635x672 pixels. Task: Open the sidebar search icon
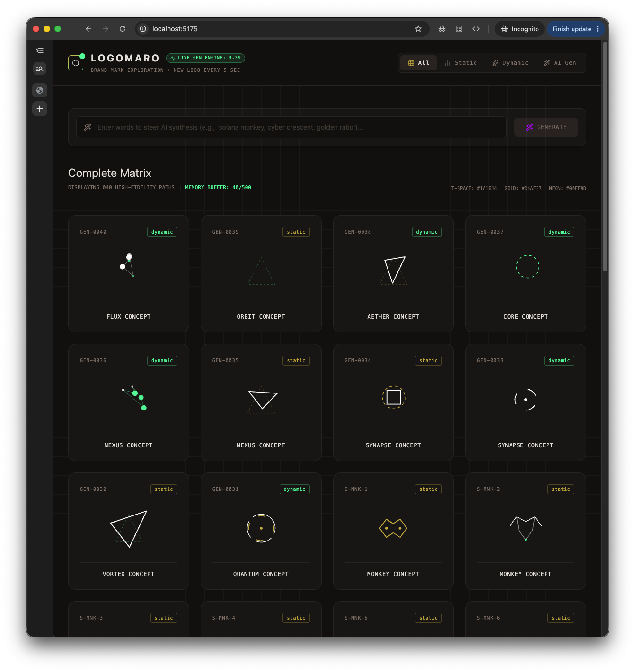[40, 69]
